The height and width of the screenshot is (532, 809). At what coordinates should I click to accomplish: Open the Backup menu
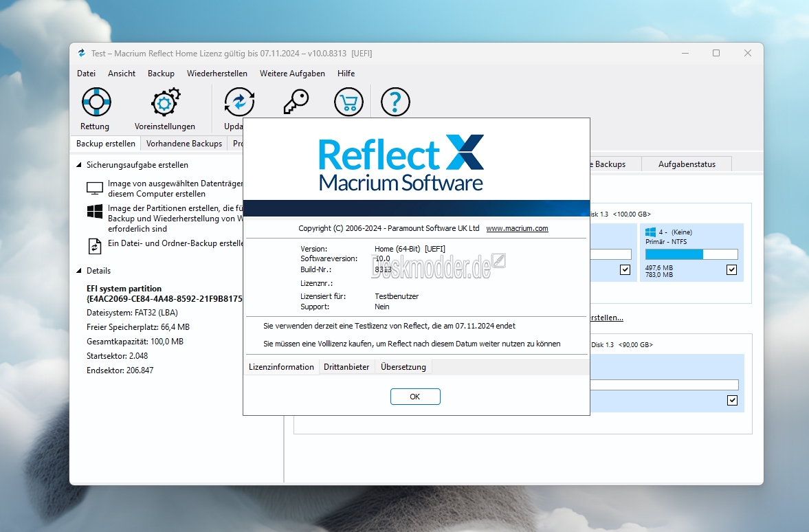coord(161,74)
